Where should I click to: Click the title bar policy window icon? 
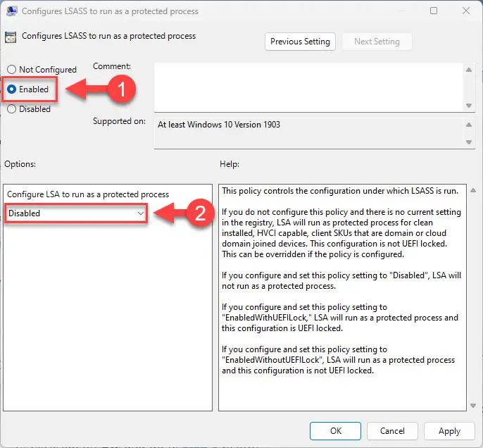click(11, 11)
